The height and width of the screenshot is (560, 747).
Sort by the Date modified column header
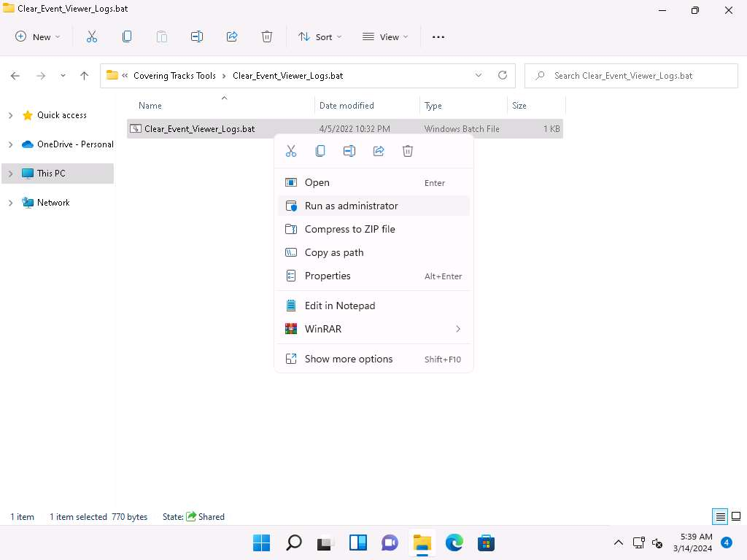pos(347,106)
